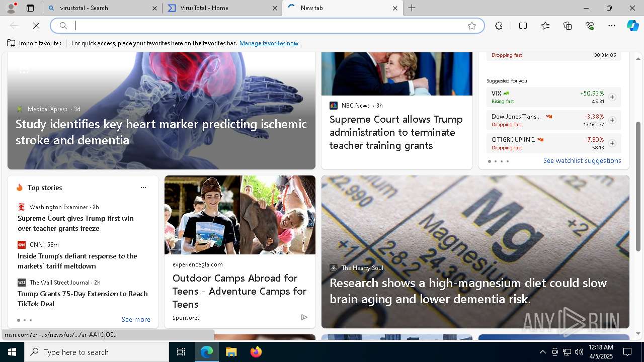Open Washington Examiner teacher grants freeze story

click(75, 223)
